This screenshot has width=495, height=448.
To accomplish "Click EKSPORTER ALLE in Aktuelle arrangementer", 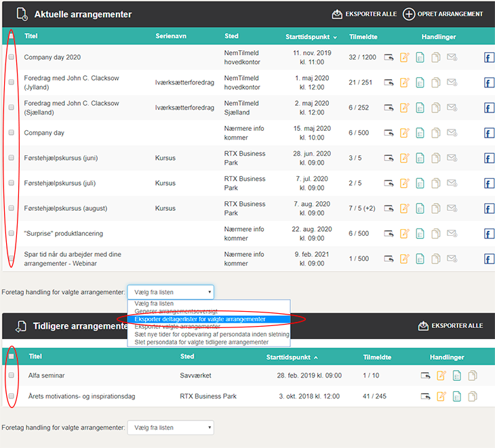I will click(x=364, y=14).
